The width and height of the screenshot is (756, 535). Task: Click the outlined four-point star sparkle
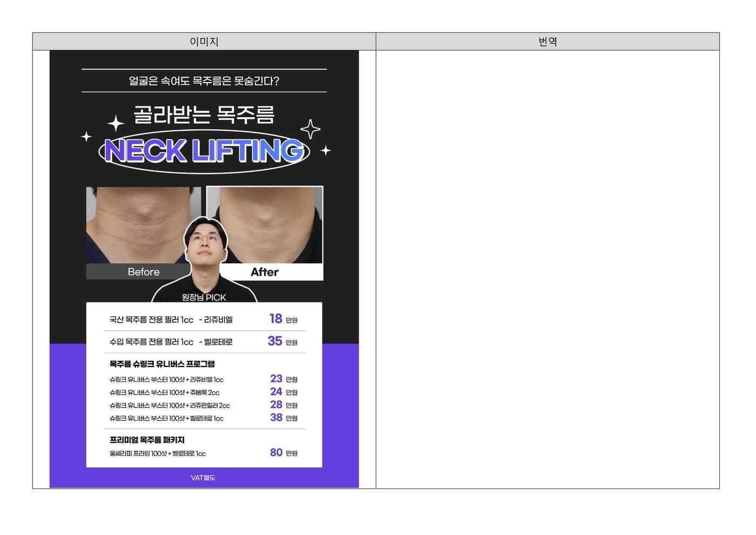click(x=310, y=129)
